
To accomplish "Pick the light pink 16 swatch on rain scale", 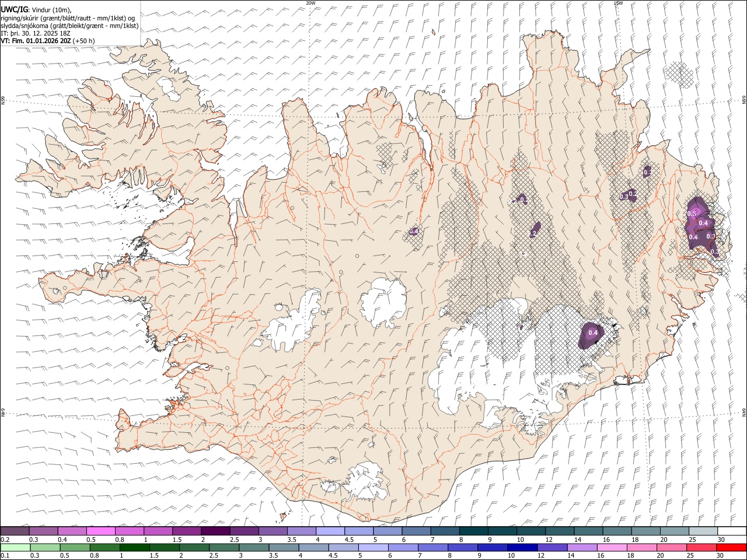I will click(611, 548).
